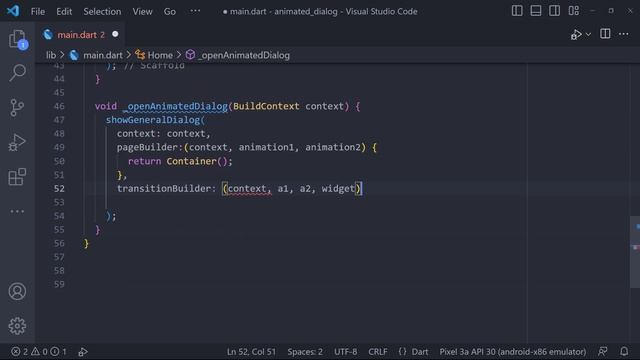Click the Visual Studio Code logo

coord(13,11)
